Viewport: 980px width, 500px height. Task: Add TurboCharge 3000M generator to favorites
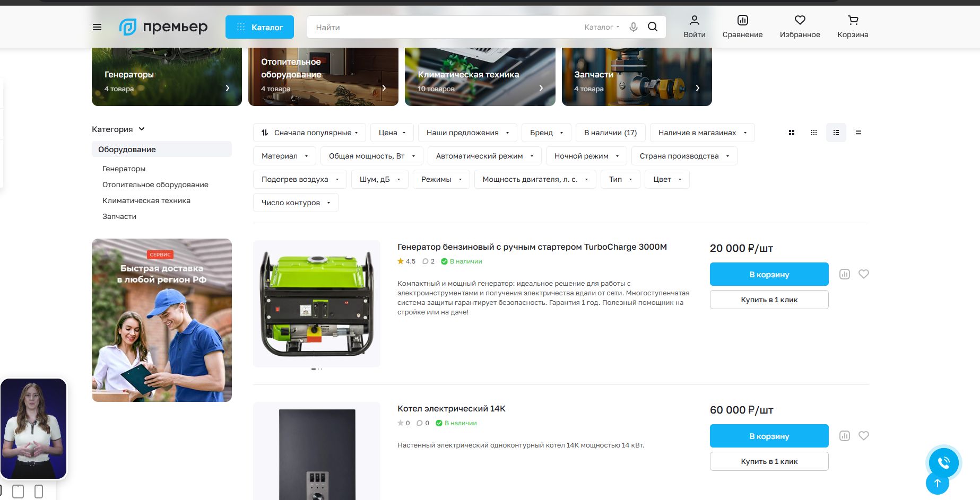click(864, 274)
